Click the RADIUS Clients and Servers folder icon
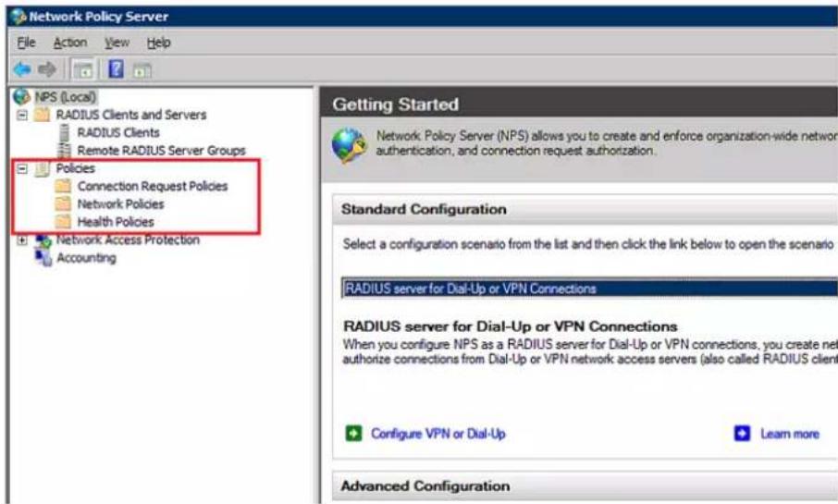Screen dimensions: 838x504 point(42,115)
